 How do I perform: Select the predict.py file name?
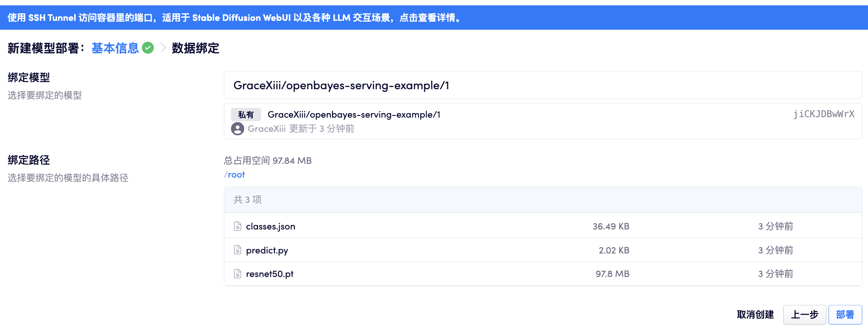267,250
